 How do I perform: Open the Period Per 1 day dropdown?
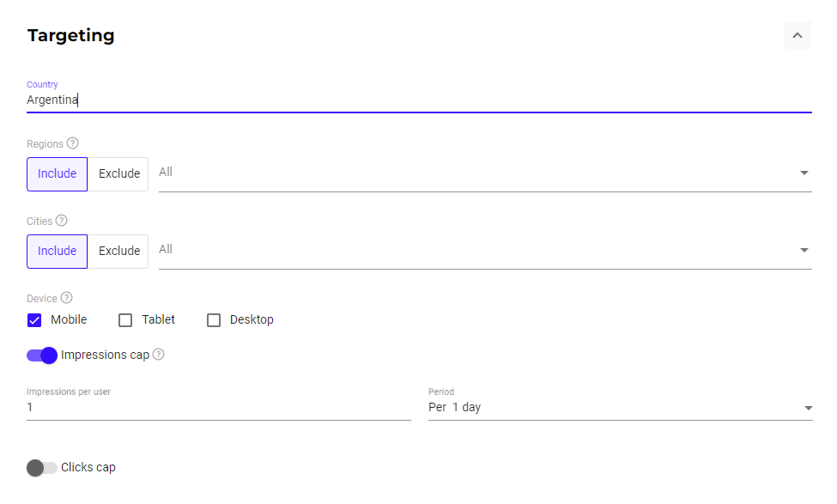tap(807, 408)
